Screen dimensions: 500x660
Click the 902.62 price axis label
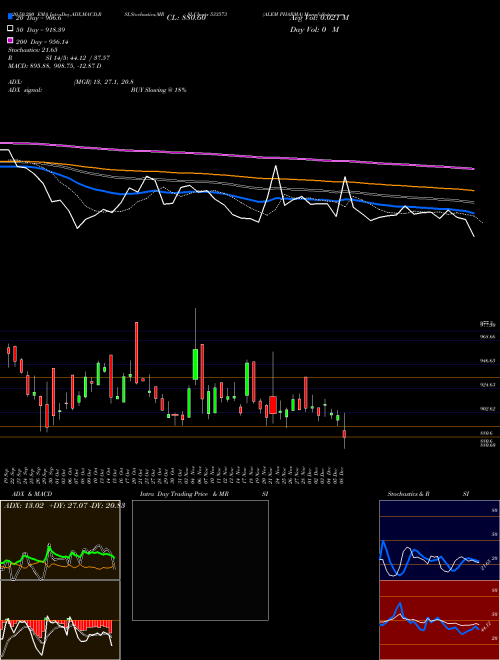487,409
